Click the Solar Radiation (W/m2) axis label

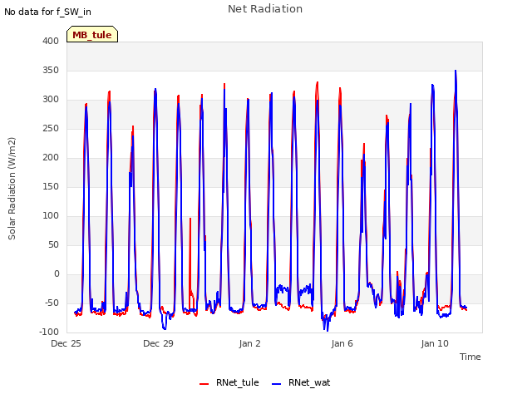coord(12,189)
